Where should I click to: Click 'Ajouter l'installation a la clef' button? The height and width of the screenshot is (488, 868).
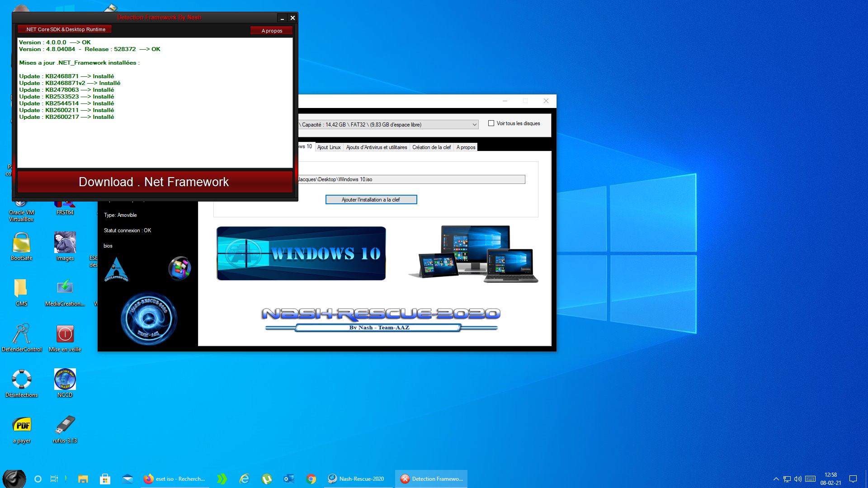(x=371, y=200)
